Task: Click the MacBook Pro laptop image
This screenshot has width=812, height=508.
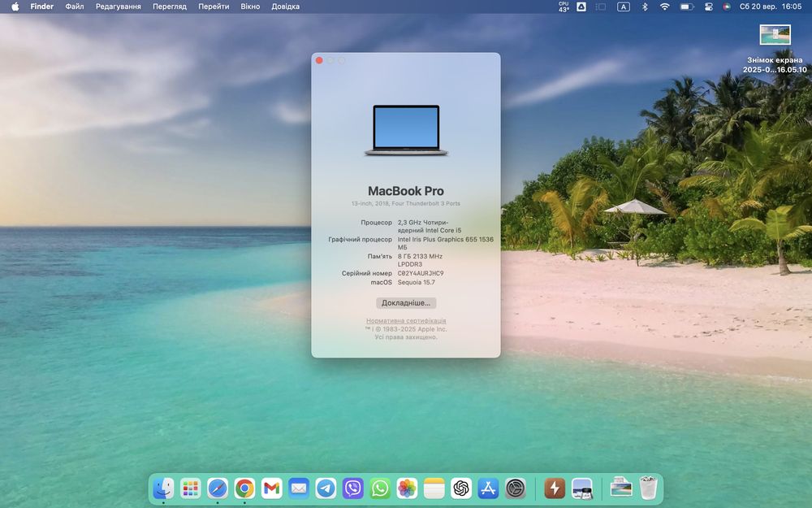Action: tap(406, 130)
